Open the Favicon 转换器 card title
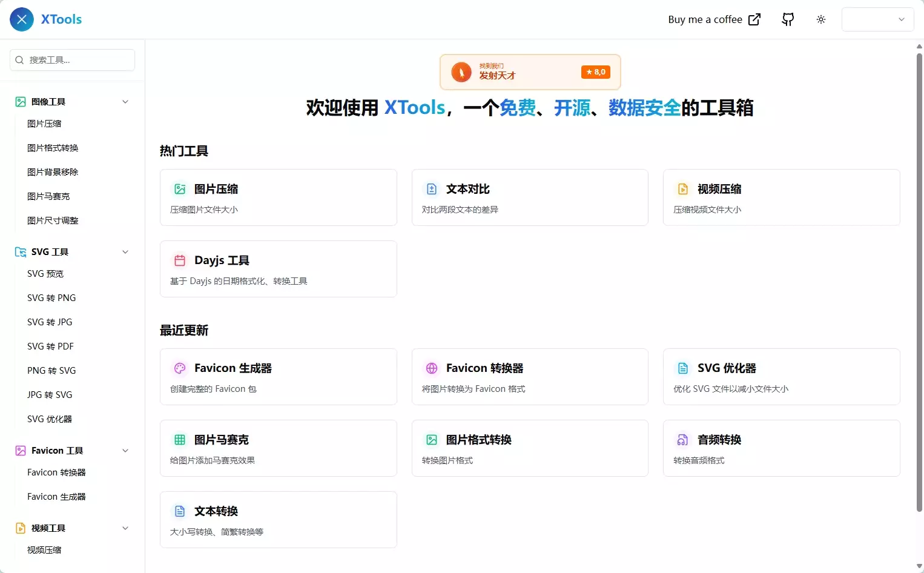Viewport: 924px width, 573px height. coord(484,368)
